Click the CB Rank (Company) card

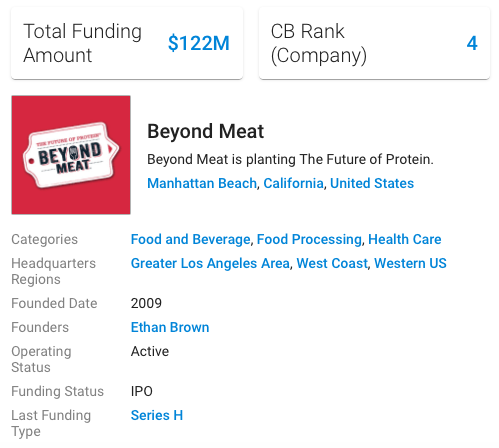(x=374, y=43)
